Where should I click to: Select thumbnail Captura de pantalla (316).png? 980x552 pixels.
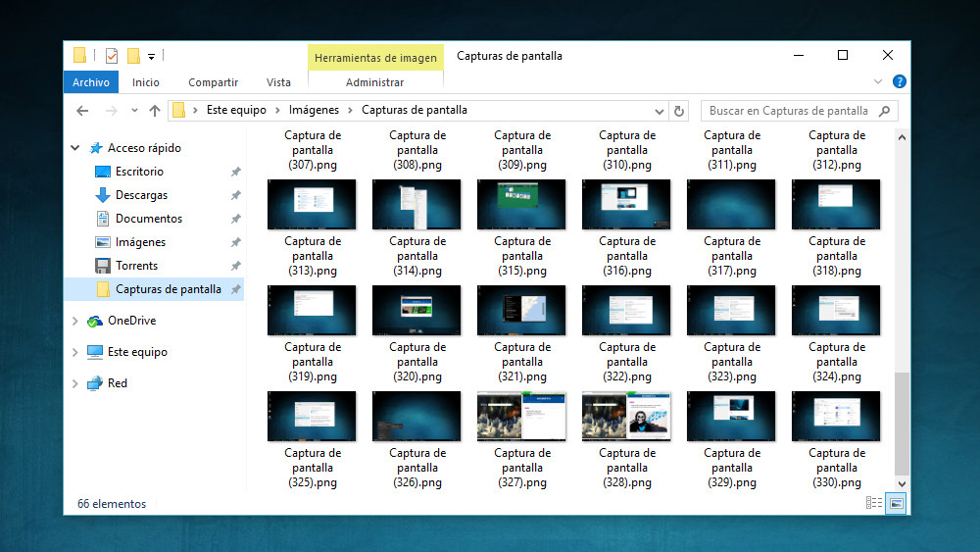click(x=626, y=204)
